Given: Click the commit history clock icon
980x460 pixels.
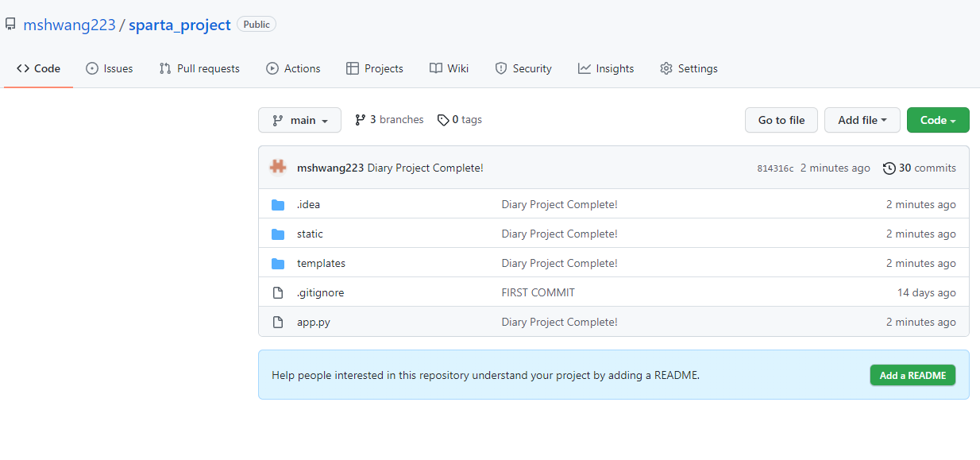Looking at the screenshot, I should coord(889,168).
